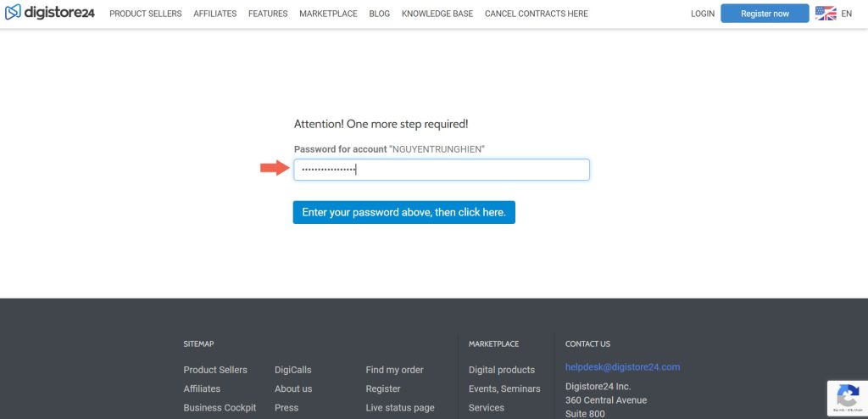The image size is (868, 419).
Task: Open Business Cockpit footer link
Action: [x=220, y=408]
